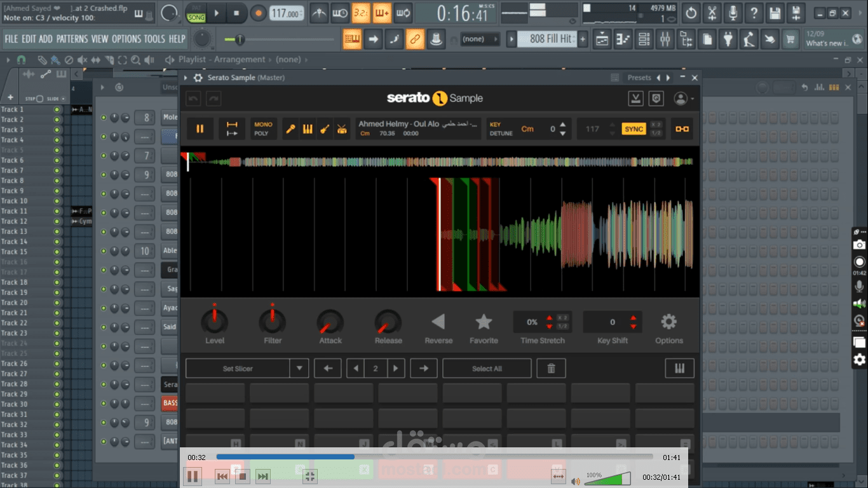Viewport: 868px width, 488px height.
Task: Mark sample with Favorite star
Action: (484, 322)
